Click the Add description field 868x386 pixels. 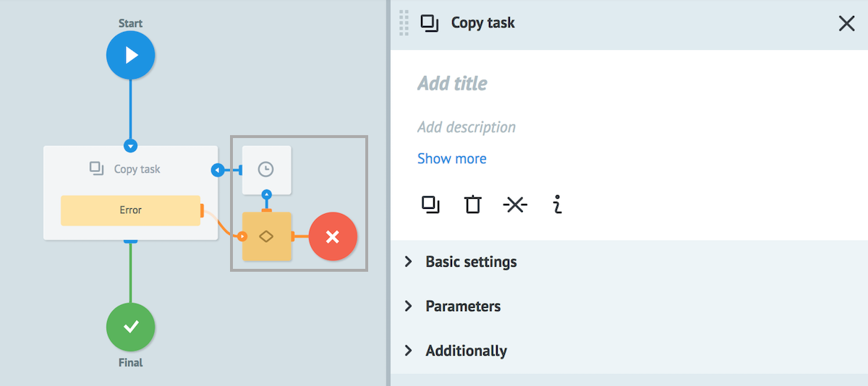(467, 127)
